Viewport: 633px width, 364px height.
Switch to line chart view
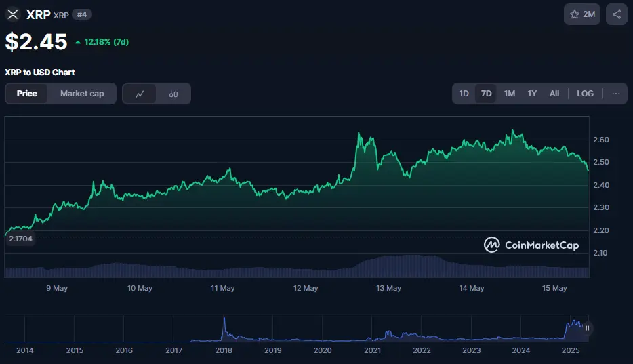pyautogui.click(x=140, y=94)
